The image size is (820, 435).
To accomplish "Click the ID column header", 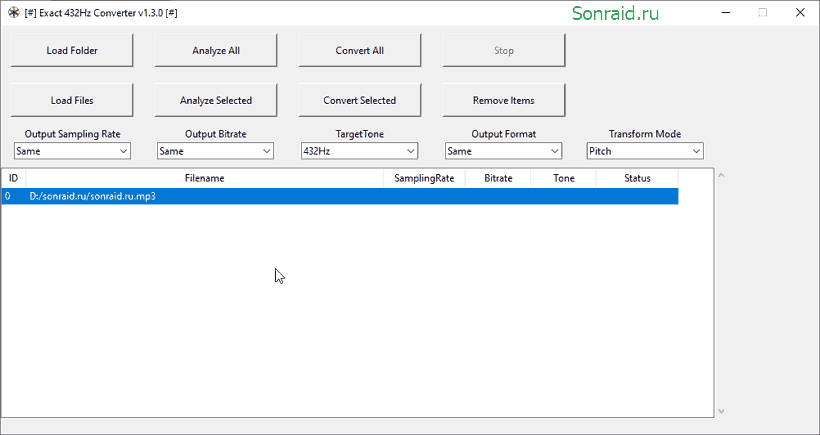I will (x=14, y=178).
